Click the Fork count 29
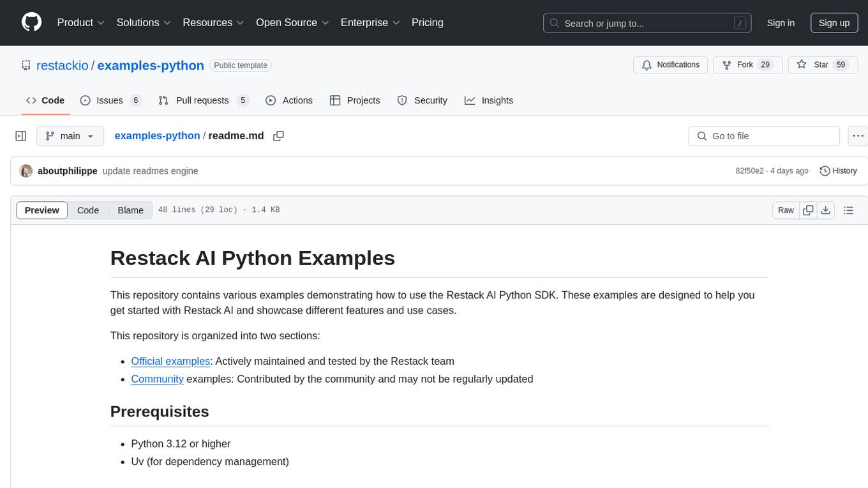868x488 pixels. pyautogui.click(x=766, y=65)
